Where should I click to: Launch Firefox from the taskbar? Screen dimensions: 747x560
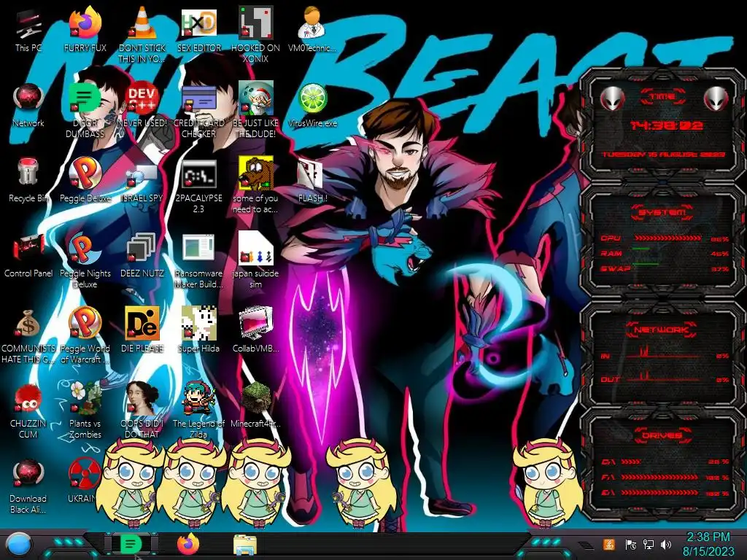[188, 544]
